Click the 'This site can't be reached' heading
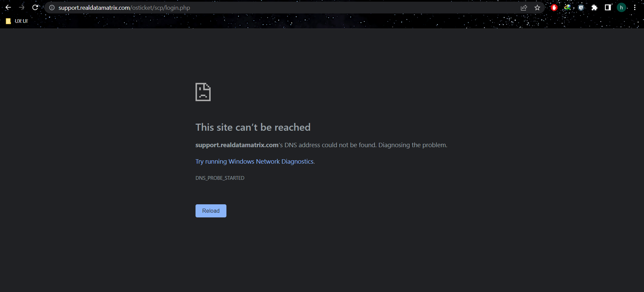 click(253, 127)
